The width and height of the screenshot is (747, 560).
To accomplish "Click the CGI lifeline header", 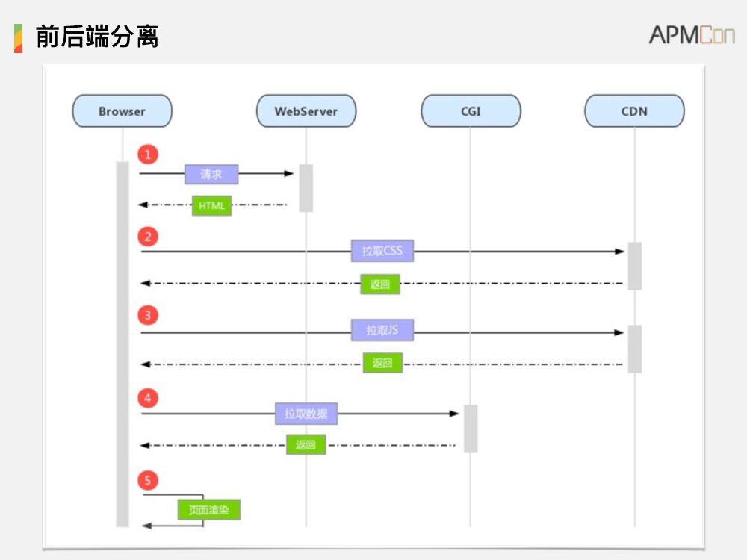I will [471, 111].
